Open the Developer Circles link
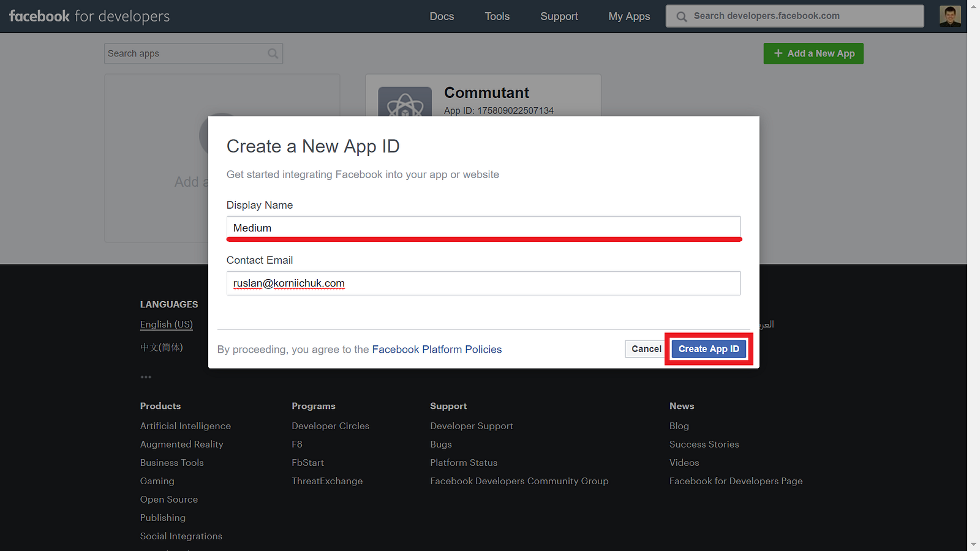This screenshot has height=551, width=980. click(x=330, y=426)
